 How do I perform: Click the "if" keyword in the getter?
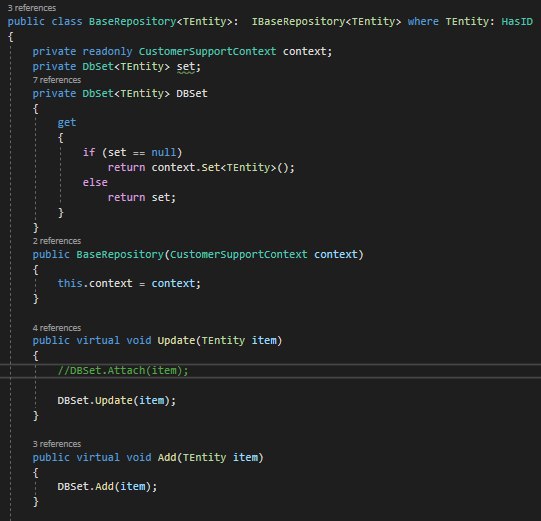click(x=89, y=152)
